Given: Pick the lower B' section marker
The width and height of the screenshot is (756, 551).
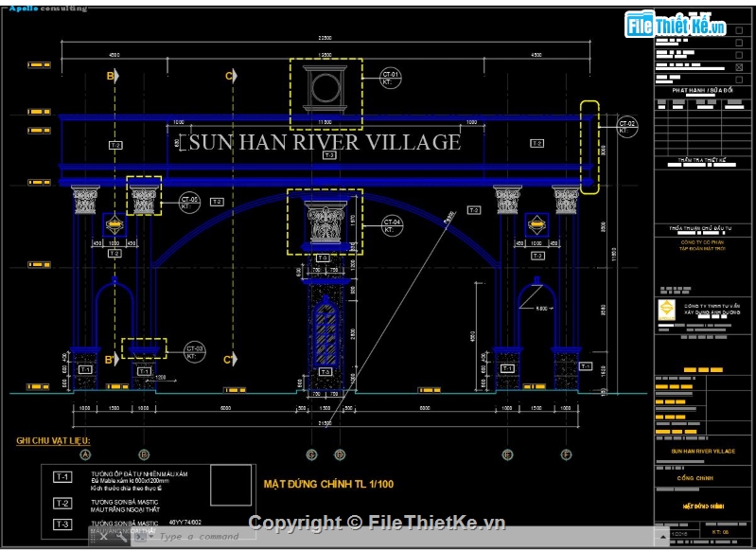Looking at the screenshot, I should 112,360.
